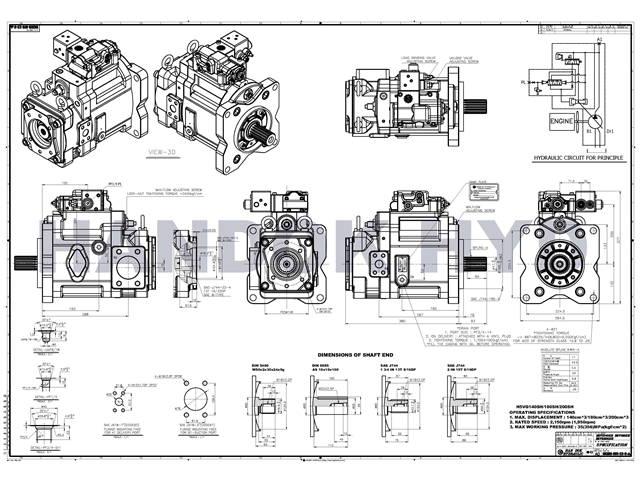Click the PL port label in the circuit
Viewport: 640px width, 480px height.
(523, 82)
